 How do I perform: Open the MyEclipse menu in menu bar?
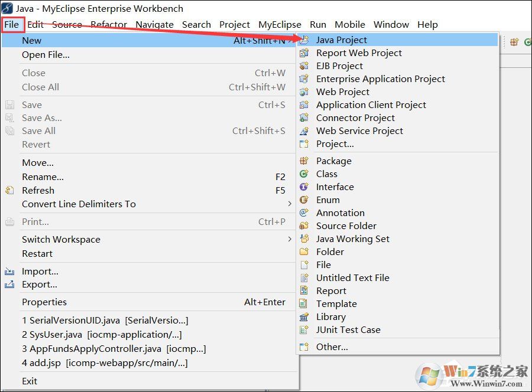click(x=280, y=24)
